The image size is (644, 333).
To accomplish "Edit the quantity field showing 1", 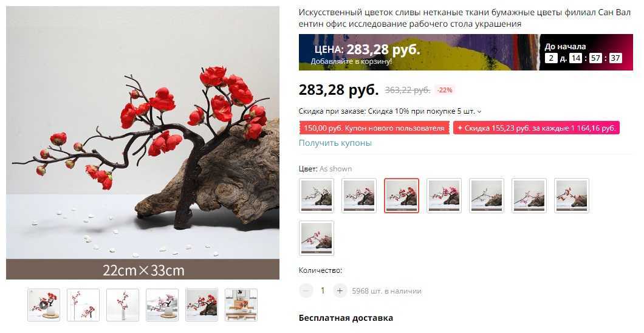I will pos(323,290).
